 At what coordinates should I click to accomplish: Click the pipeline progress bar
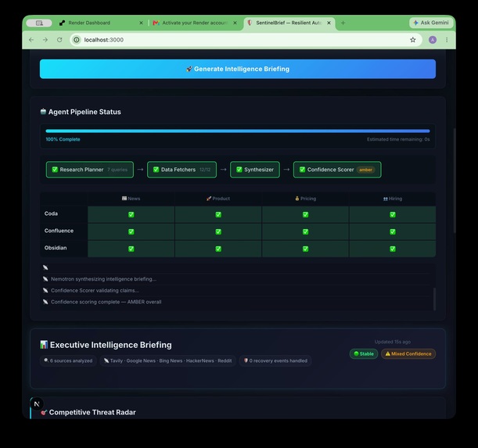[238, 131]
